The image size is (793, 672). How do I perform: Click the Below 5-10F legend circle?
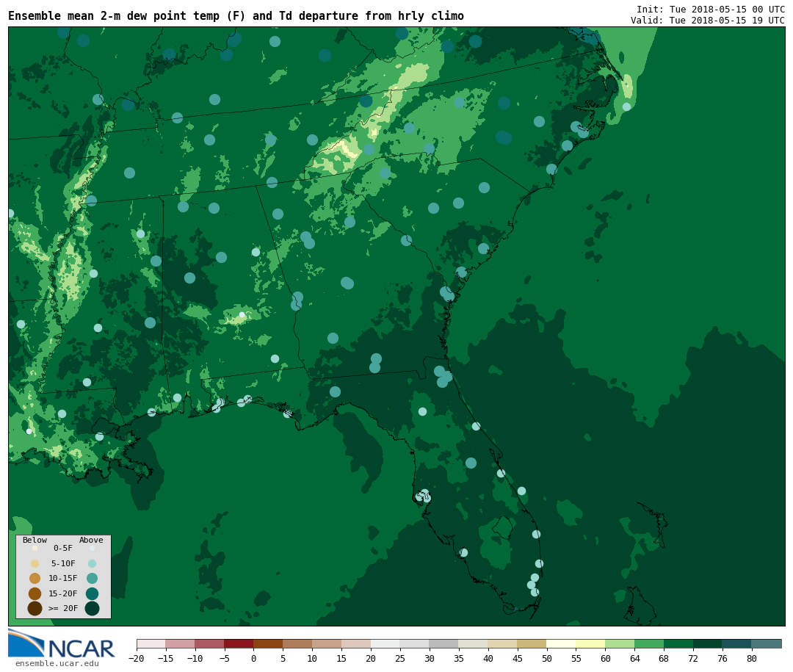tap(35, 564)
